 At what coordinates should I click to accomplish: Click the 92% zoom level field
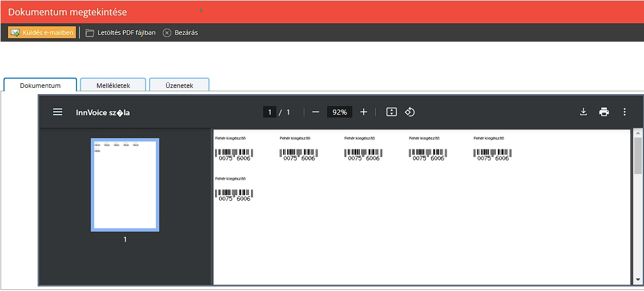point(340,112)
